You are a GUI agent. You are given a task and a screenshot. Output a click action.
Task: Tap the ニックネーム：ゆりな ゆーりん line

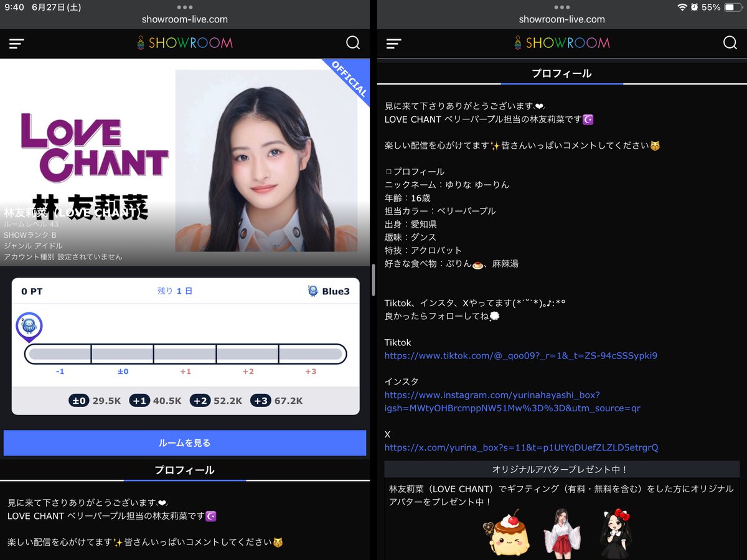[x=447, y=185]
